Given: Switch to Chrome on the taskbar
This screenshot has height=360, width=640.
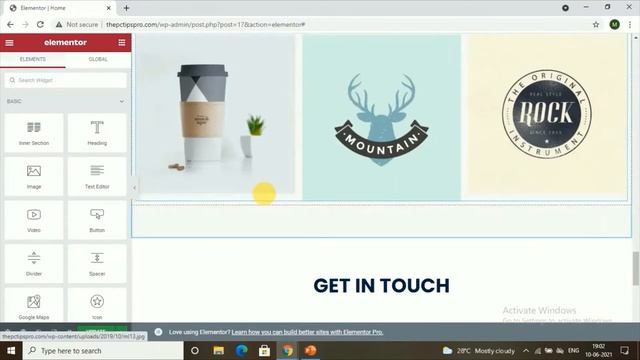Looking at the screenshot, I should click(x=287, y=351).
